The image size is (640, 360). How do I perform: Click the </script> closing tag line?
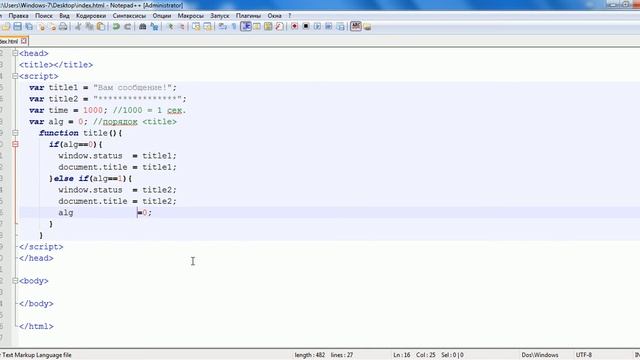[x=41, y=247]
